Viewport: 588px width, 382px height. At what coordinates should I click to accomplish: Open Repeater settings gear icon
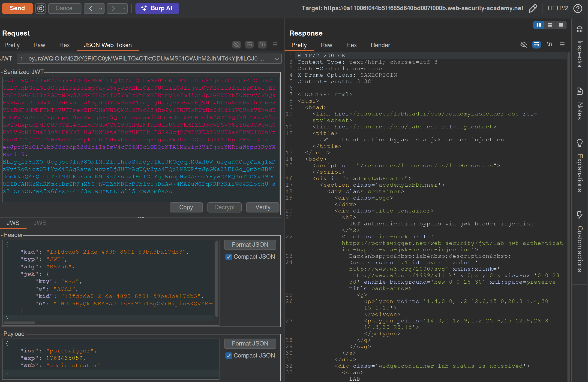click(x=41, y=8)
